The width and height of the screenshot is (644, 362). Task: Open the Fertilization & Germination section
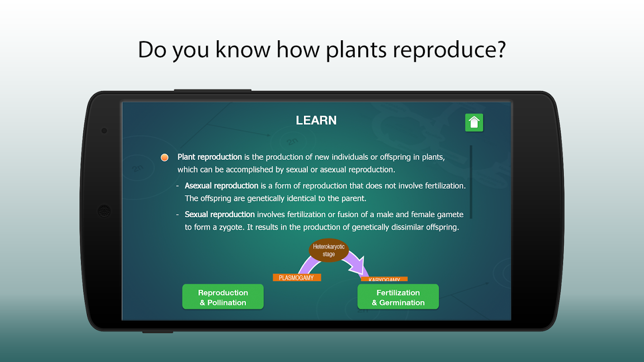click(x=398, y=297)
